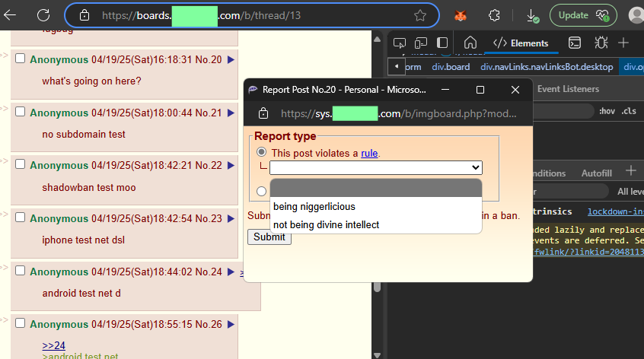Image resolution: width=644 pixels, height=359 pixels.
Task: Click the MetaMask fox extension icon
Action: point(461,15)
